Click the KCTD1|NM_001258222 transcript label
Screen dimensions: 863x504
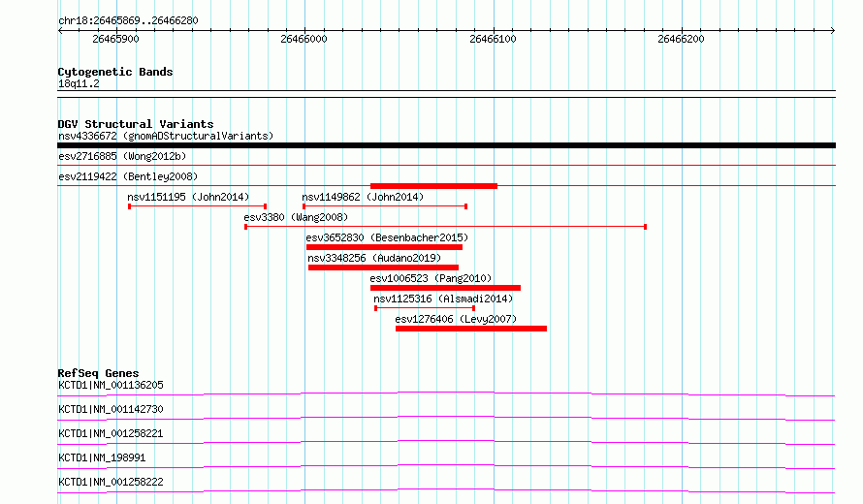coord(111,482)
